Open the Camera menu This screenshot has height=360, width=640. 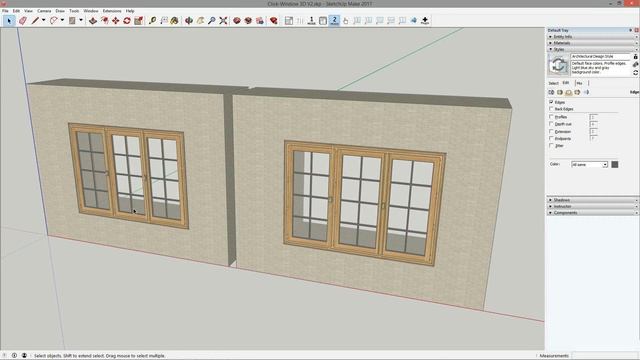pyautogui.click(x=44, y=11)
